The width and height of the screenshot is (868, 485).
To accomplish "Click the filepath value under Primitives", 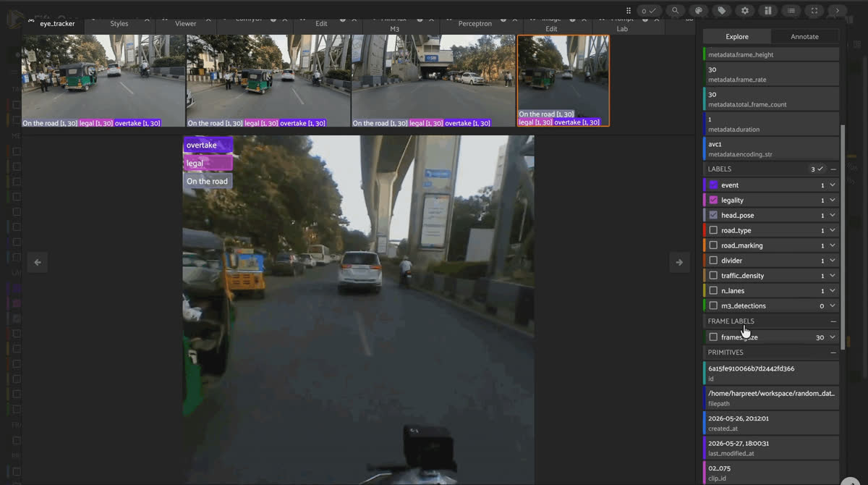I will [771, 393].
